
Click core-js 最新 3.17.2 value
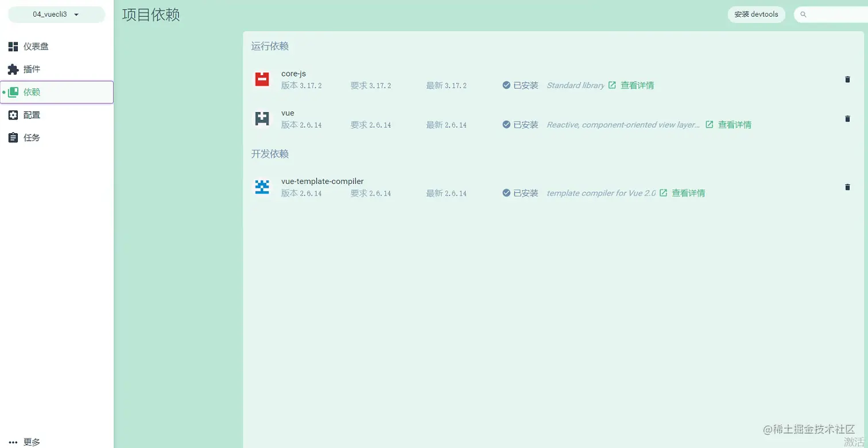(x=447, y=86)
